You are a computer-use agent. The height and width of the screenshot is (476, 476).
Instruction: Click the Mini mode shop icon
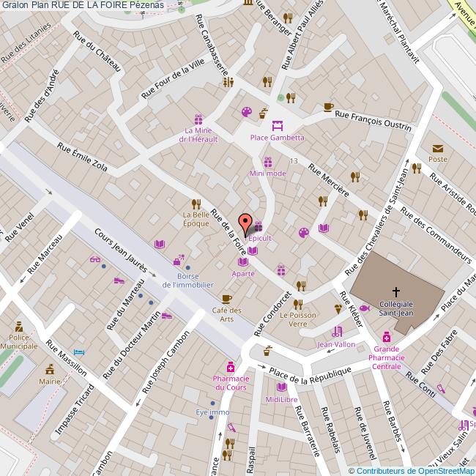tap(267, 162)
